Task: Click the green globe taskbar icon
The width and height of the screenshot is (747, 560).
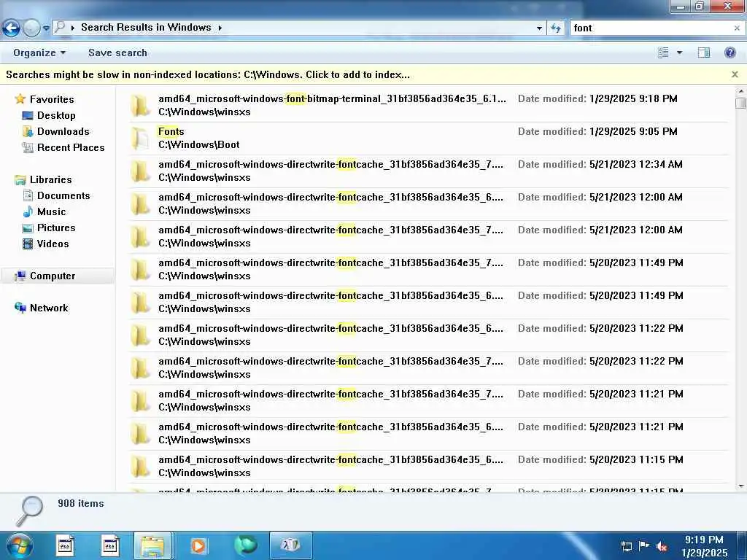Action: [246, 545]
